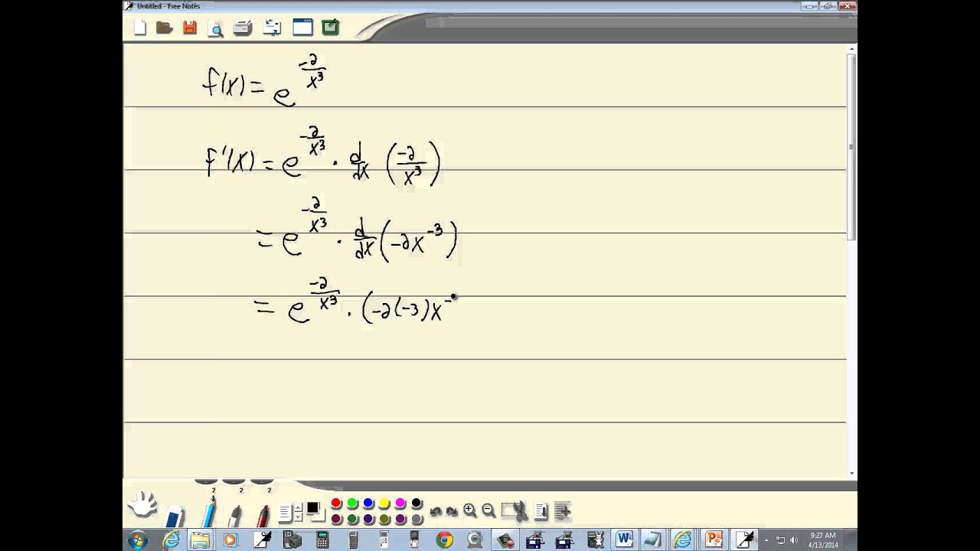Viewport: 980px width, 551px height.
Task: Decrease line thickness with the down arrow
Action: click(x=298, y=517)
